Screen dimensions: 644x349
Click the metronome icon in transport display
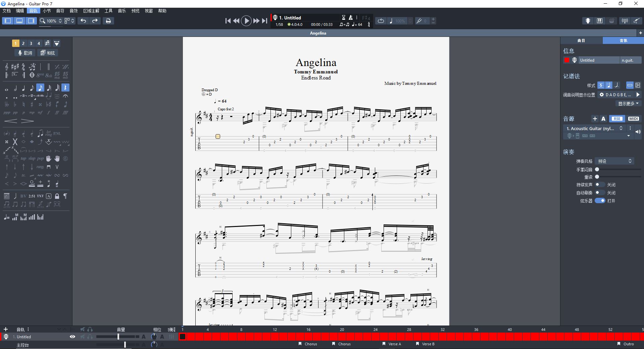(351, 17)
